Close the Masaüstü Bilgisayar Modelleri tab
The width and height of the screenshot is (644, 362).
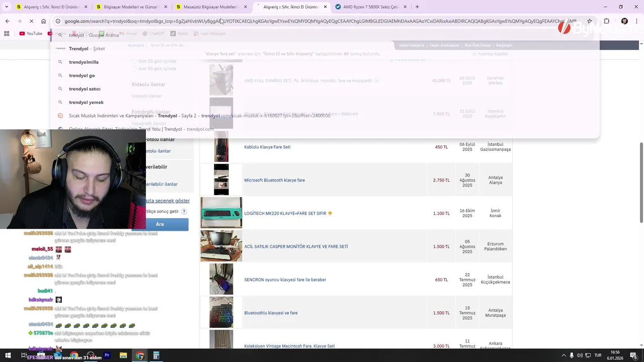246,7
